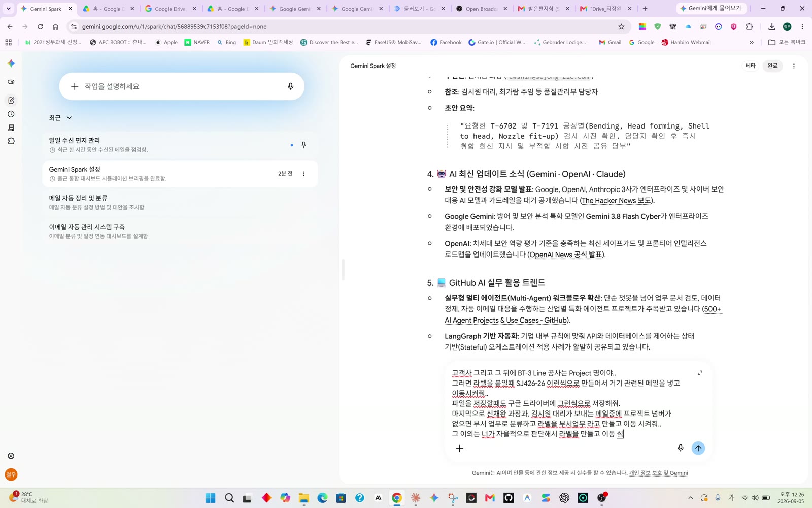Click the 작업을 설명하세요 input field
This screenshot has height=508, width=812.
click(182, 86)
